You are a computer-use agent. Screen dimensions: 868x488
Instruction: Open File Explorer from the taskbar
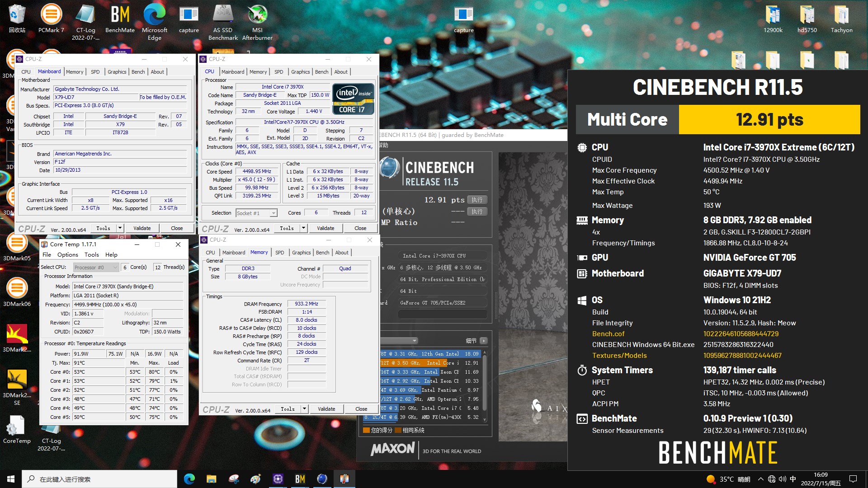[x=212, y=479]
